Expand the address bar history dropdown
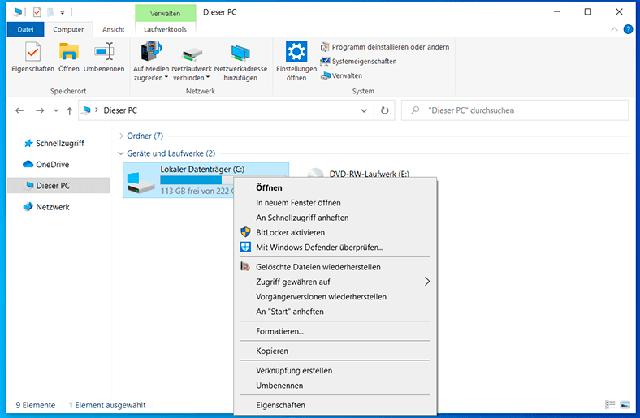The width and height of the screenshot is (640, 418). point(364,111)
